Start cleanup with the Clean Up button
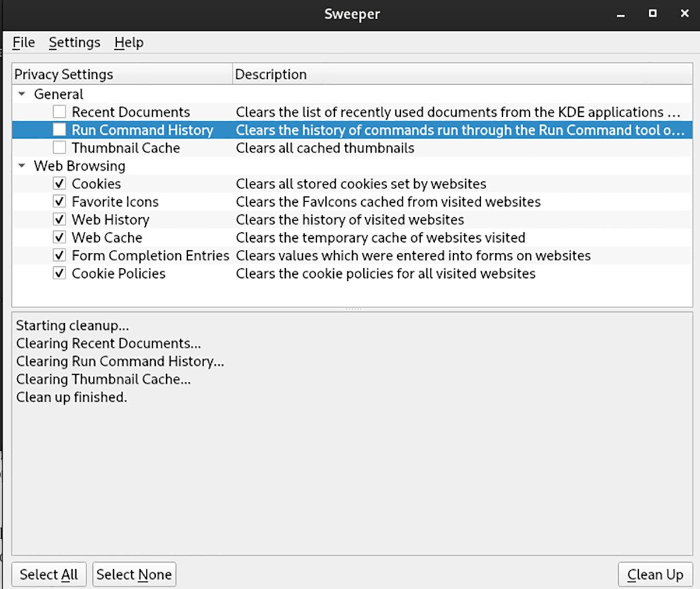This screenshot has height=589, width=700. (x=654, y=574)
